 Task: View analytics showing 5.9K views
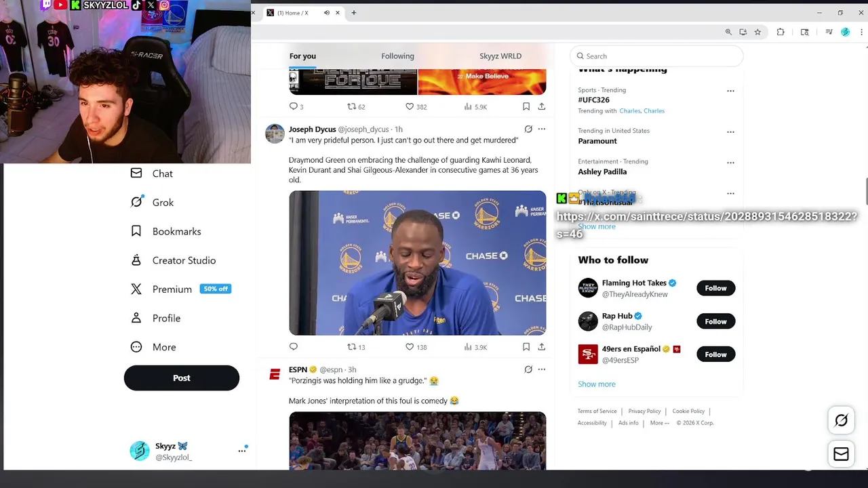click(x=475, y=106)
